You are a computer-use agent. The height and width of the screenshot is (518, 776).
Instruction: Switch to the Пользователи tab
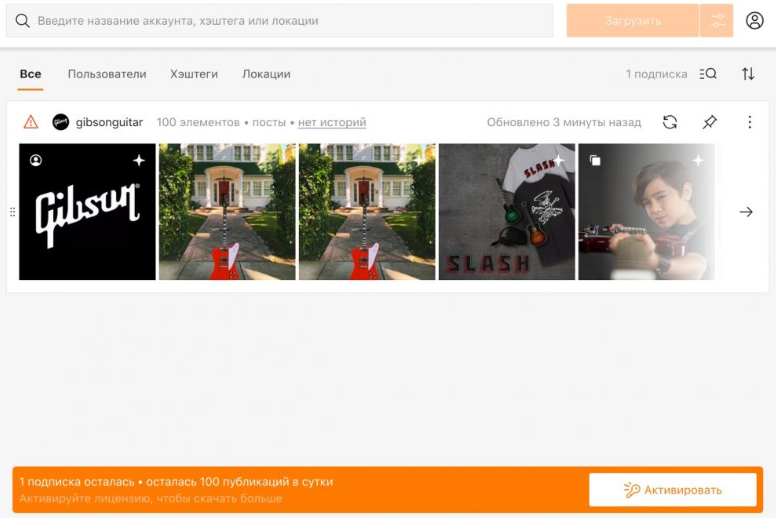pyautogui.click(x=107, y=74)
